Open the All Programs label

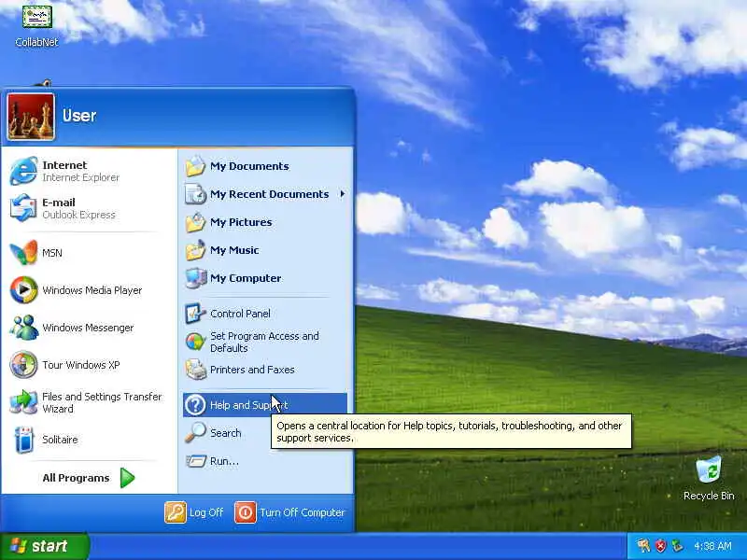76,478
